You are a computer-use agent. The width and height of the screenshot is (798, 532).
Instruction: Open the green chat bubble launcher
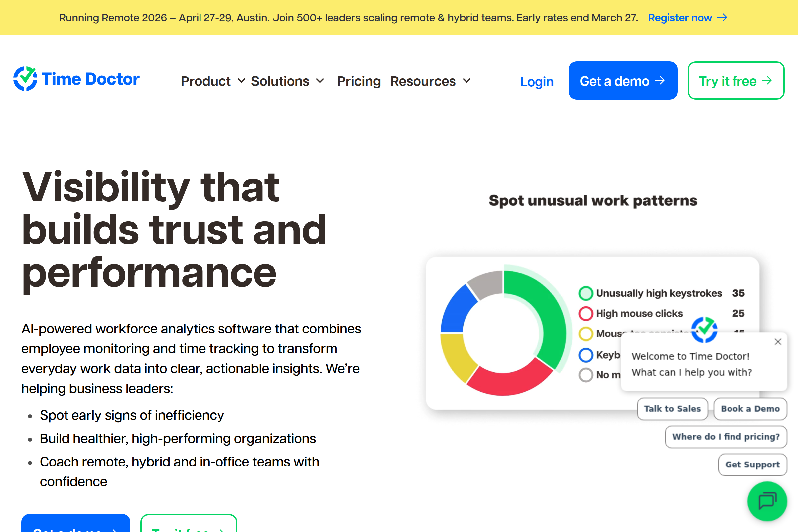[767, 501]
